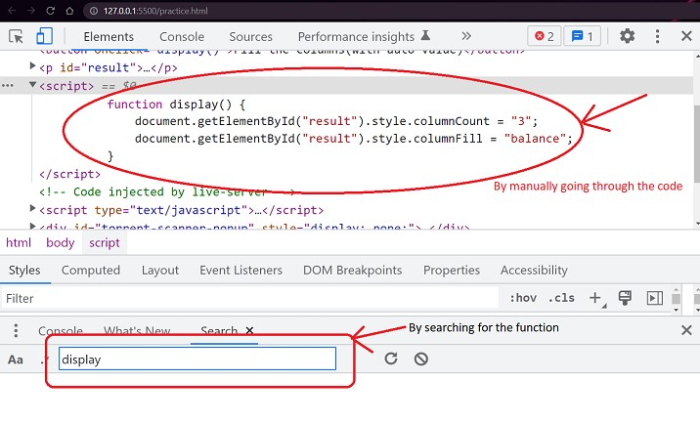The height and width of the screenshot is (422, 700).
Task: Close the bottom drawer
Action: pos(687,330)
